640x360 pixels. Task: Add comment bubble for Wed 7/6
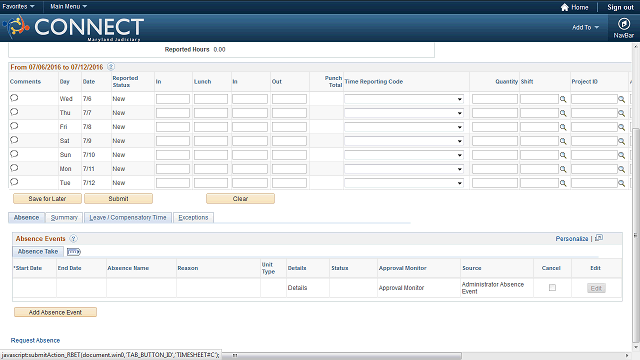coord(14,98)
